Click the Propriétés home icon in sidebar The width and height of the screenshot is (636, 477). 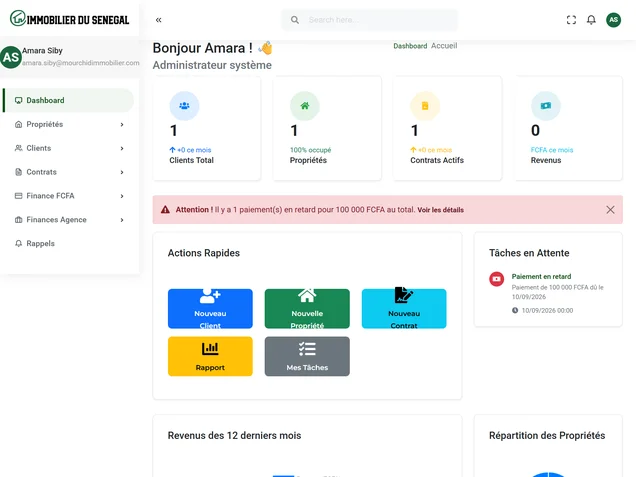coord(18,124)
